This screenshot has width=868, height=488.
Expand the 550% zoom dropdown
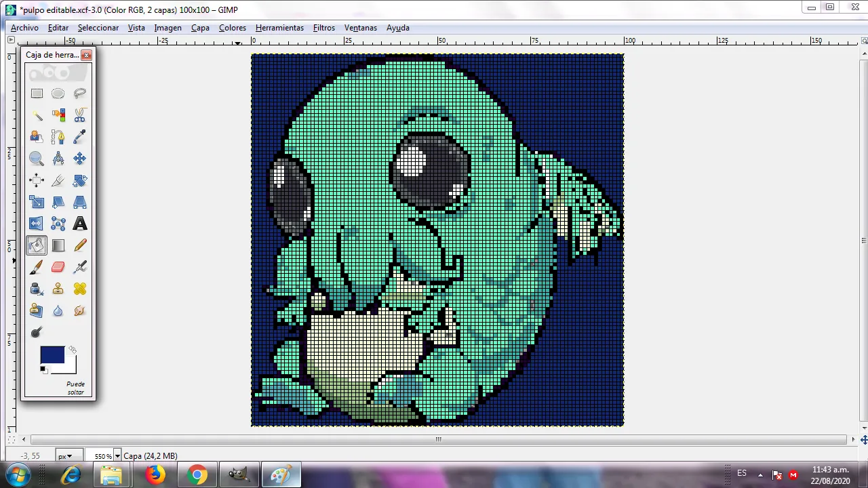coord(117,456)
